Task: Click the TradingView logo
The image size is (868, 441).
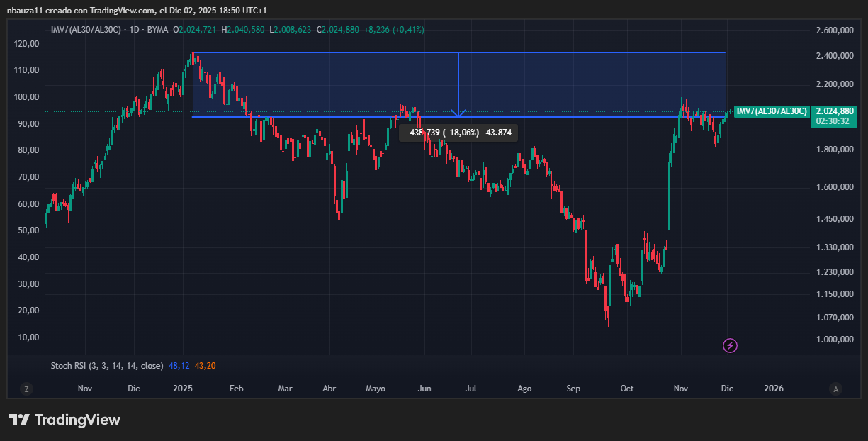Action: 64,420
